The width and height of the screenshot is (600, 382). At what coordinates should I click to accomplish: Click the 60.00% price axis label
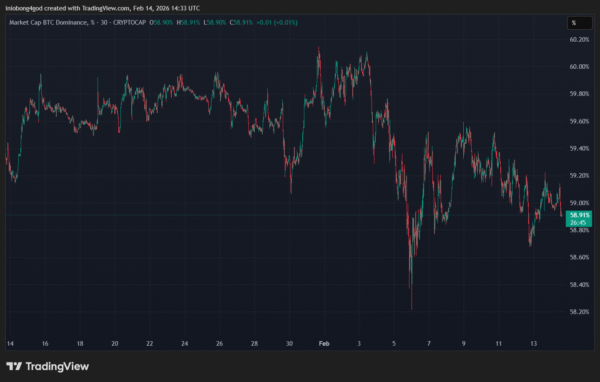[579, 67]
